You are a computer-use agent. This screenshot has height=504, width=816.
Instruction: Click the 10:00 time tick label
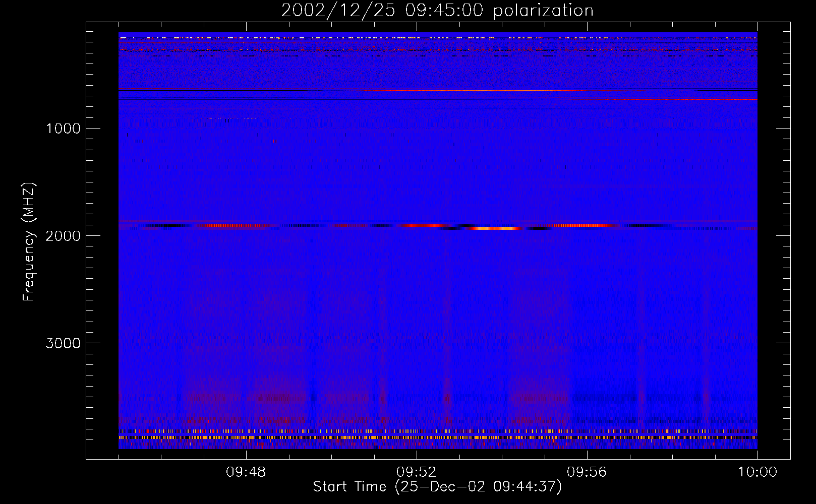(x=757, y=472)
